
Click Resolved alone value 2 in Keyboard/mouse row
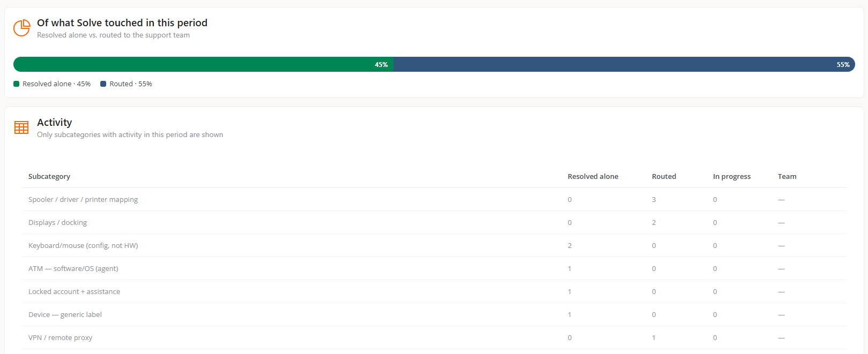[570, 245]
